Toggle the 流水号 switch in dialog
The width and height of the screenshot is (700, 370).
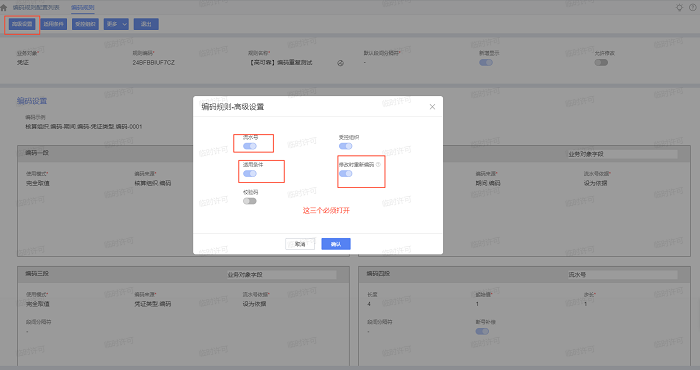pyautogui.click(x=250, y=146)
